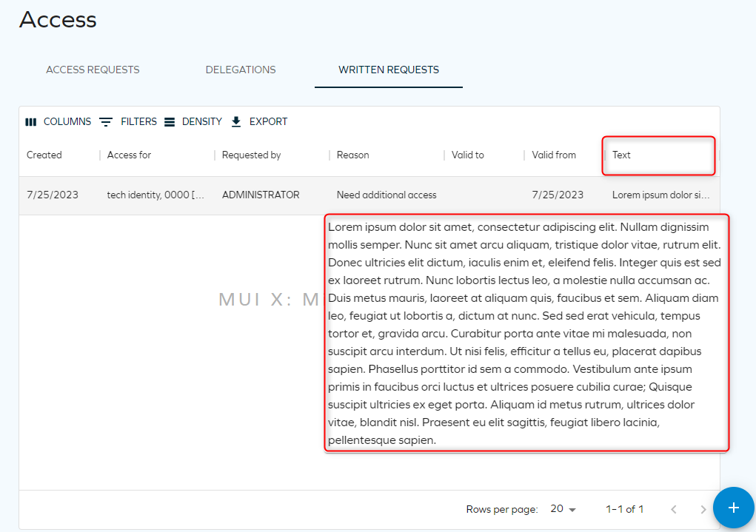Sort by the Created column header
The height and width of the screenshot is (532, 756).
pos(44,155)
